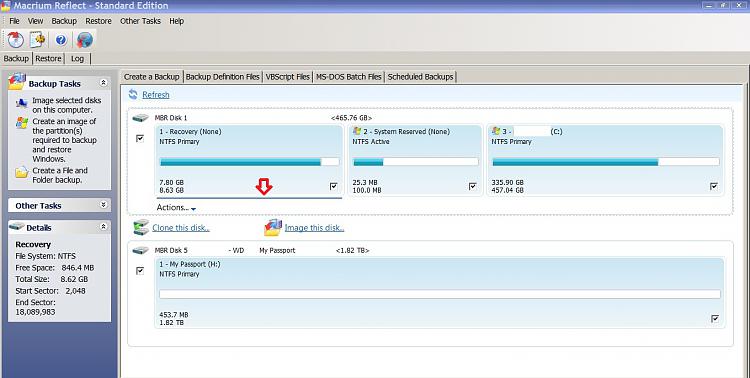Click the Image this disk icon
The image size is (750, 378).
273,228
